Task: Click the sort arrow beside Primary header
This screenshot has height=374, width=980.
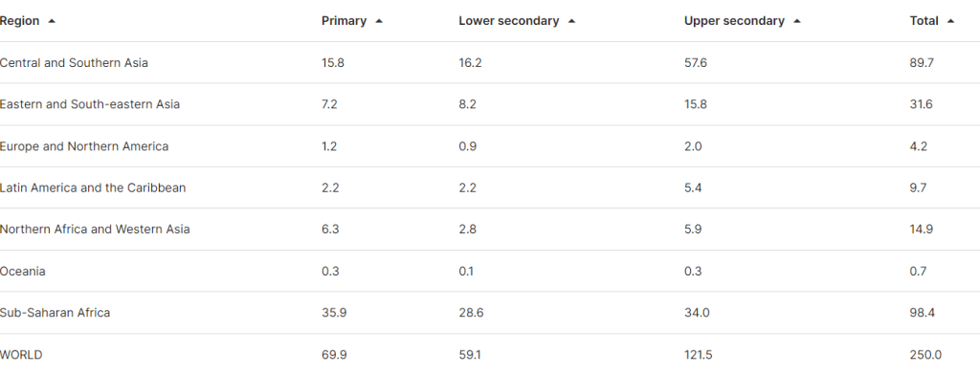Action: tap(379, 21)
